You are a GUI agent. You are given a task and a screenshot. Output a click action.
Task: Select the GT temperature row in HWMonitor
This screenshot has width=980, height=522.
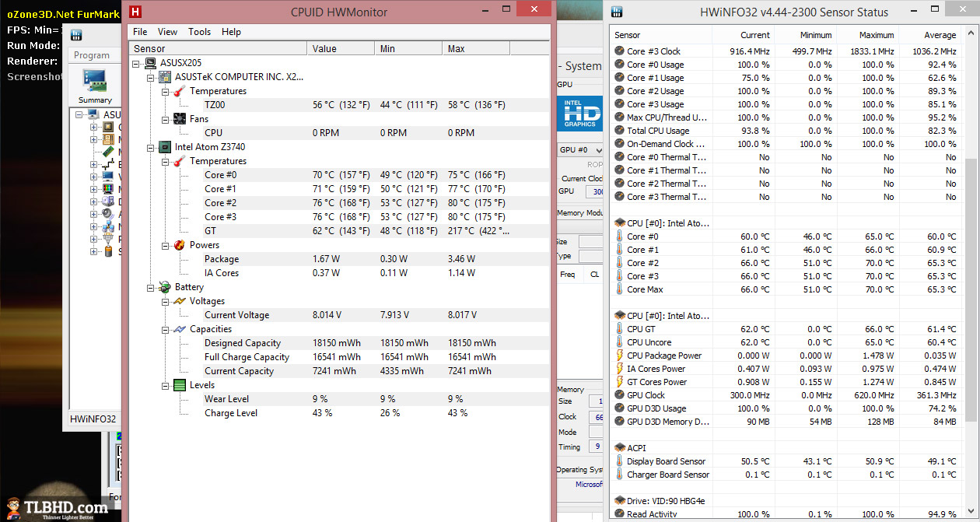click(x=338, y=231)
